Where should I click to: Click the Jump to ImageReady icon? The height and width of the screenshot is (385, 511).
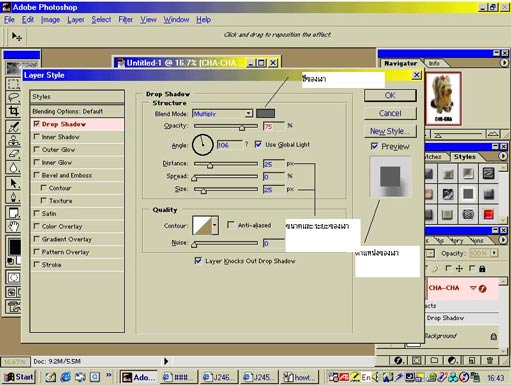[x=13, y=306]
